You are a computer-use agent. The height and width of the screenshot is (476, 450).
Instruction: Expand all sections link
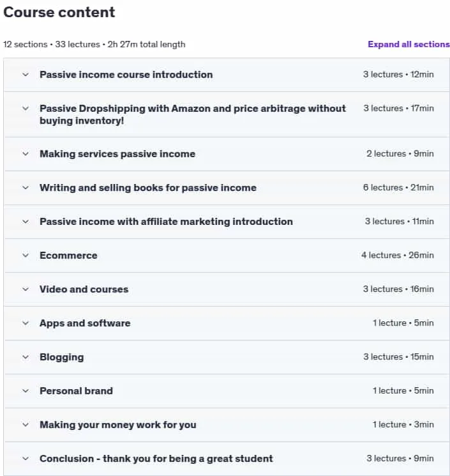409,44
